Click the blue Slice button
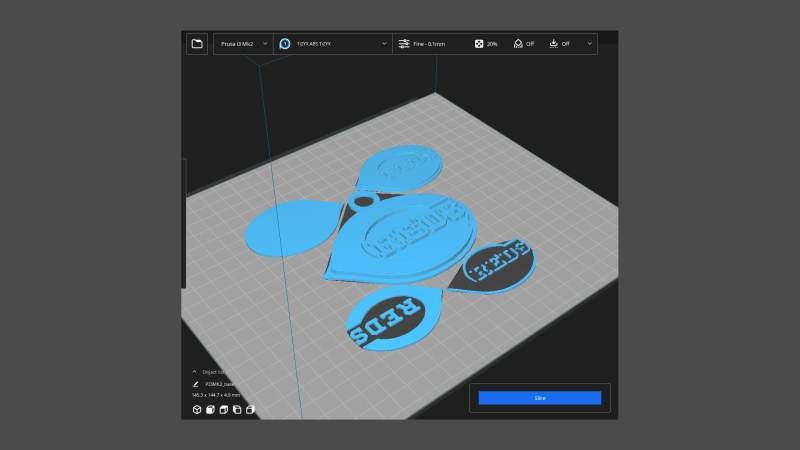800x450 pixels. [539, 398]
